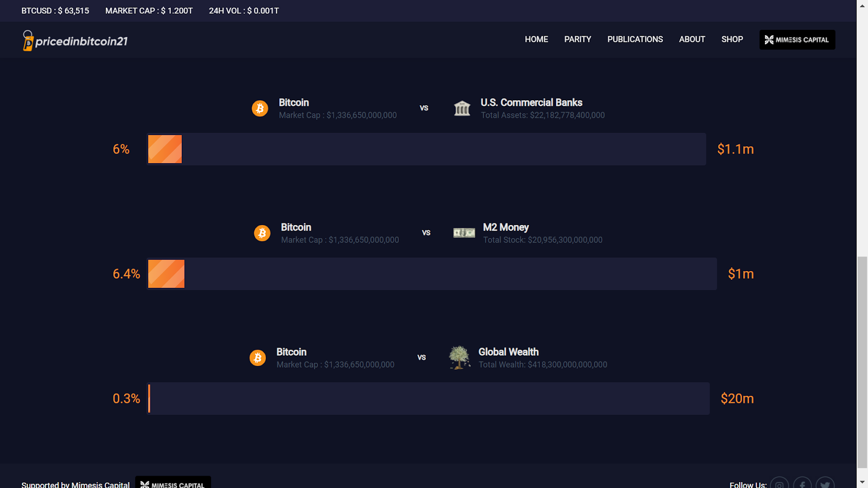Click the 6.4% M2 Money progress bar
The image size is (868, 488).
tap(432, 274)
